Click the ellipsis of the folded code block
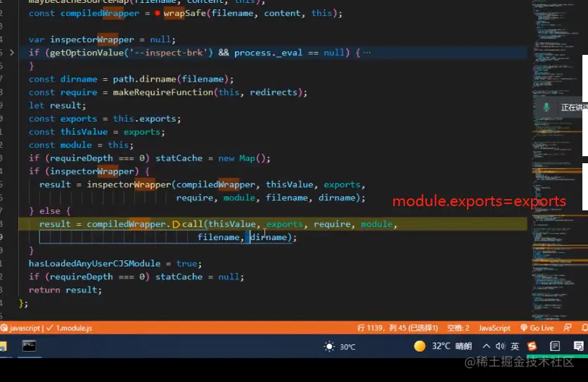 (x=367, y=53)
